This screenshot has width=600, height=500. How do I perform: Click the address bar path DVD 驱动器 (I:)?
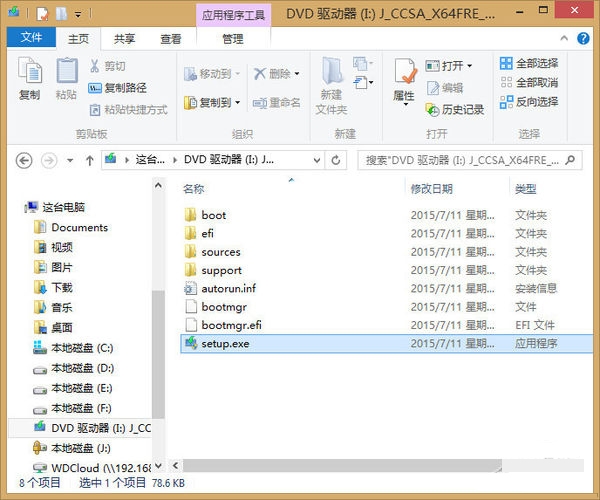(229, 160)
